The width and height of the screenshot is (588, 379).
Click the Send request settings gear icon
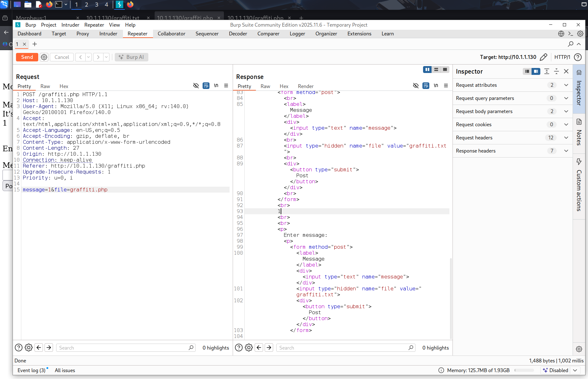point(44,57)
